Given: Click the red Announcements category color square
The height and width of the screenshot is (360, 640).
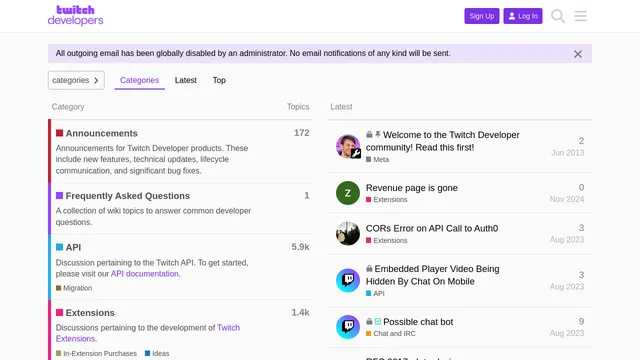Looking at the screenshot, I should pyautogui.click(x=60, y=133).
